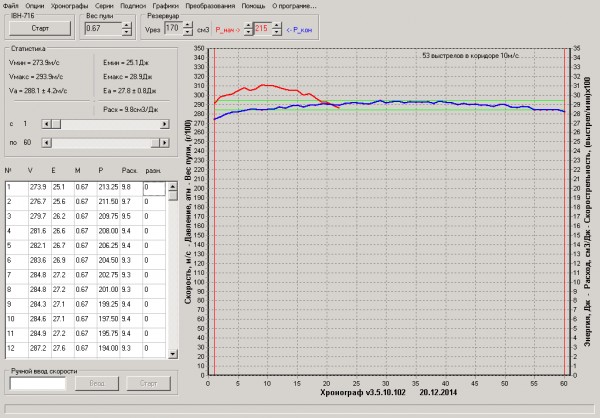The height and width of the screenshot is (418, 600).
Task: Click the '53 выстрелов в коридоре' chart label
Action: pos(470,56)
